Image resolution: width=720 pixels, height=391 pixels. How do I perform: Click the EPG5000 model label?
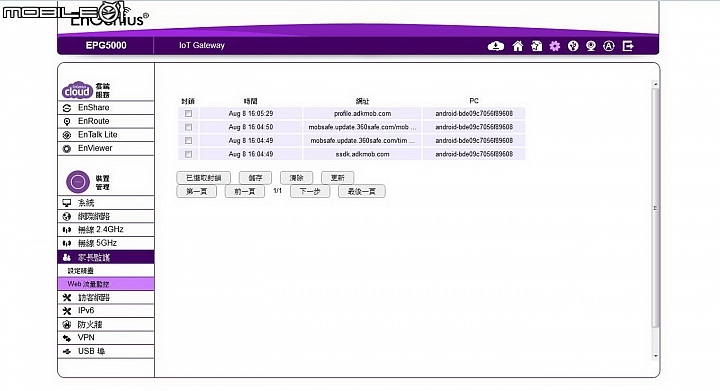106,45
